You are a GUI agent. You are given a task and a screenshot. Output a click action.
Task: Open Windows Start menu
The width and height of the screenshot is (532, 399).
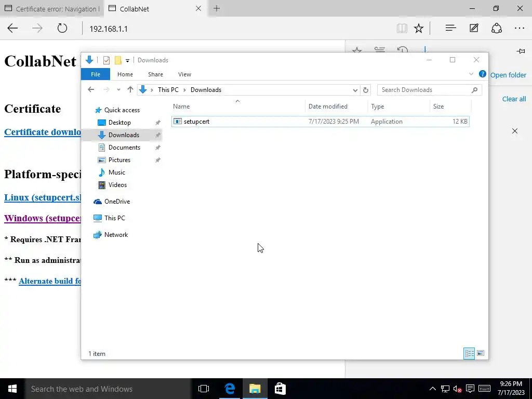pyautogui.click(x=12, y=389)
